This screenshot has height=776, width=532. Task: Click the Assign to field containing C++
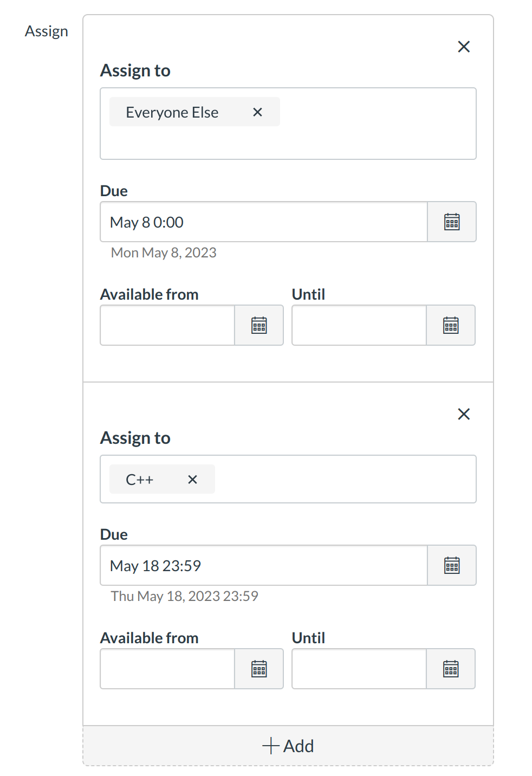click(352, 479)
